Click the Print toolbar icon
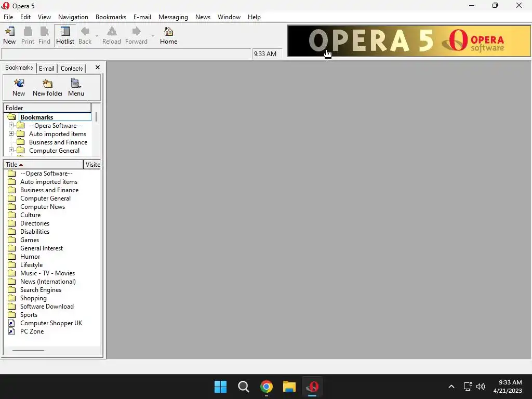The image size is (532, 399). (28, 35)
